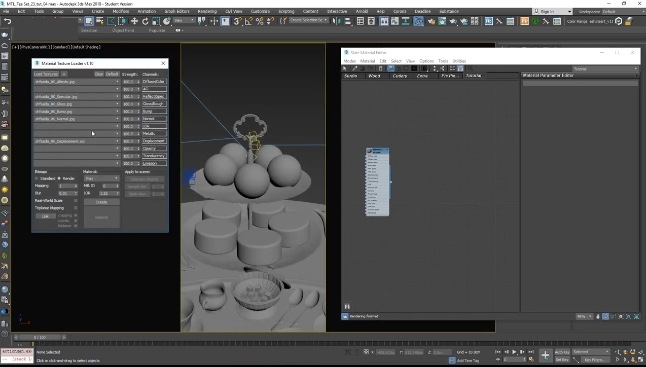Activate the Select and Move tool
The width and height of the screenshot is (646, 367).
134,21
